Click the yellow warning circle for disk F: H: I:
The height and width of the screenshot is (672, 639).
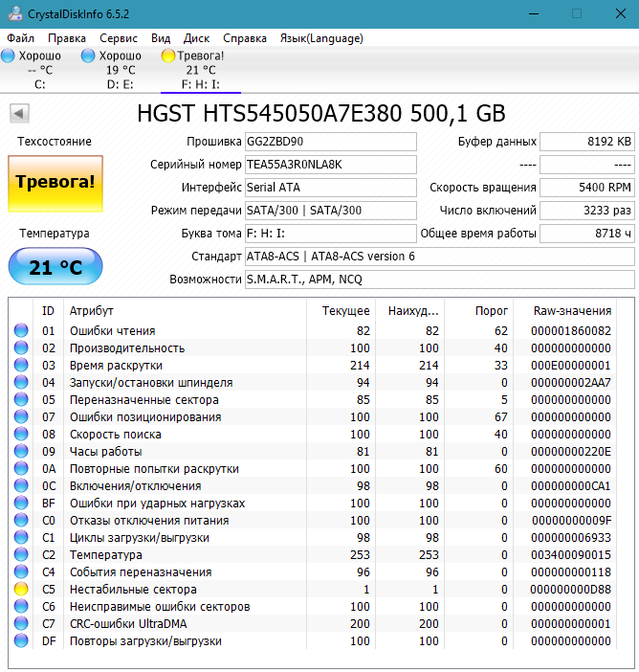pyautogui.click(x=168, y=56)
